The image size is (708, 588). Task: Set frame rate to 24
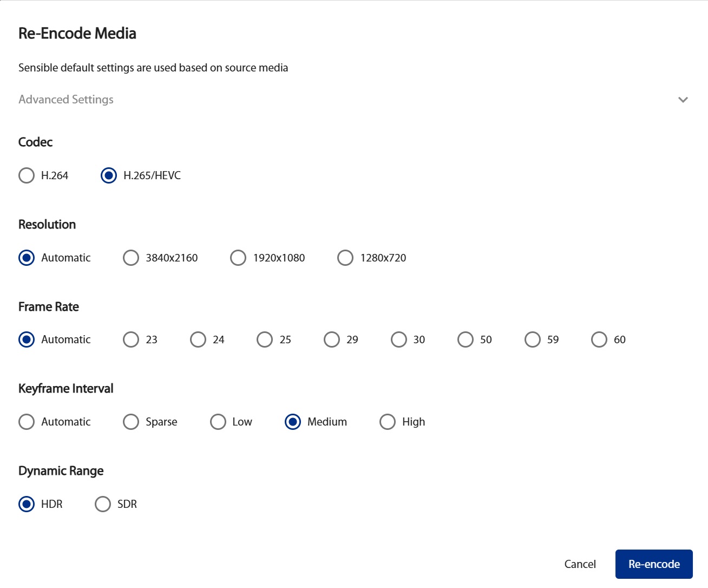[198, 339]
